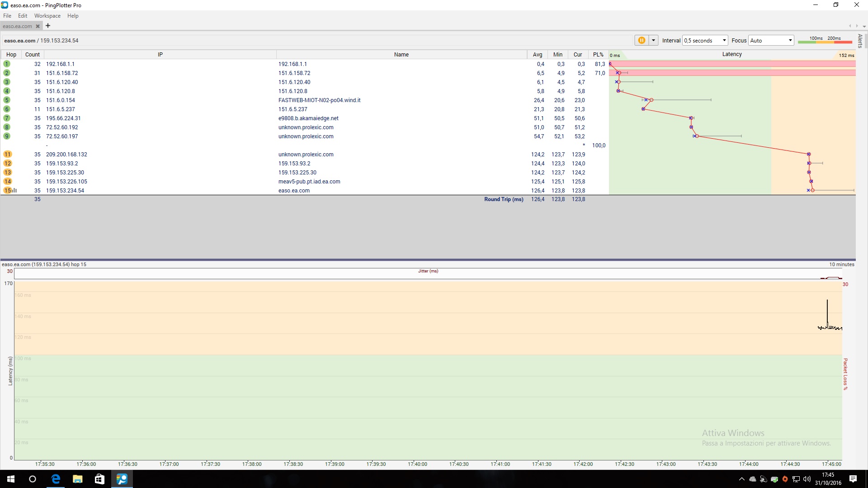Select the hop 9 green circle icon

[x=7, y=136]
